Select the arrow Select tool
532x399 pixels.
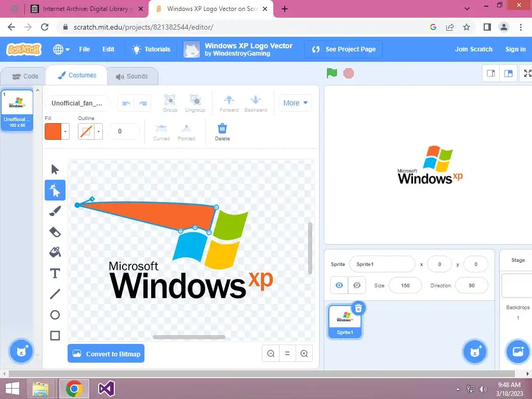tap(55, 169)
